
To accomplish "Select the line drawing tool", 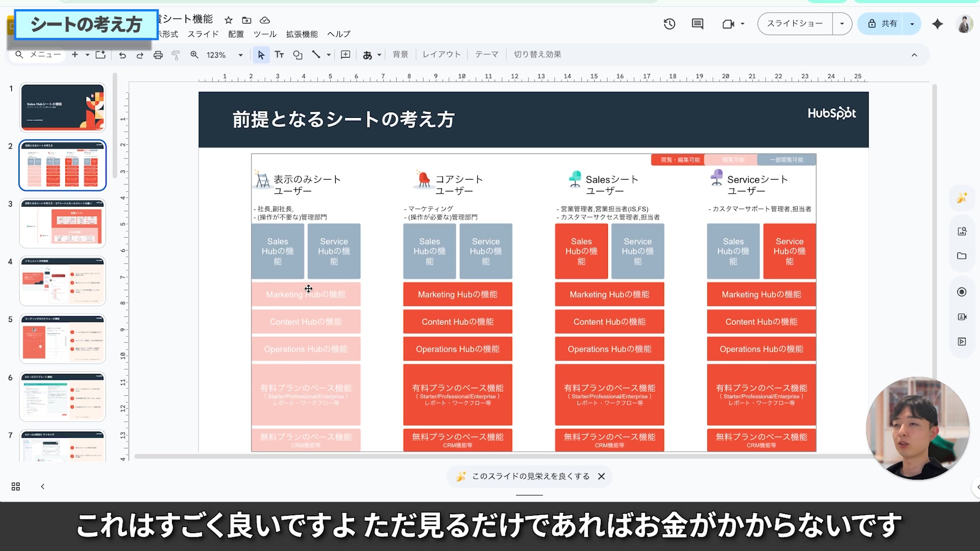I will (316, 55).
